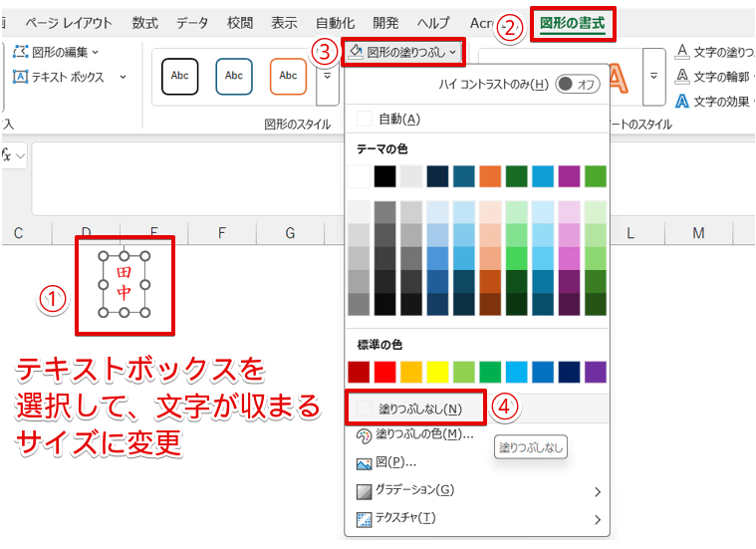This screenshot has width=756, height=549.
Task: Click the paint bucket icon in 図形の塗りつぶし
Action: (356, 51)
